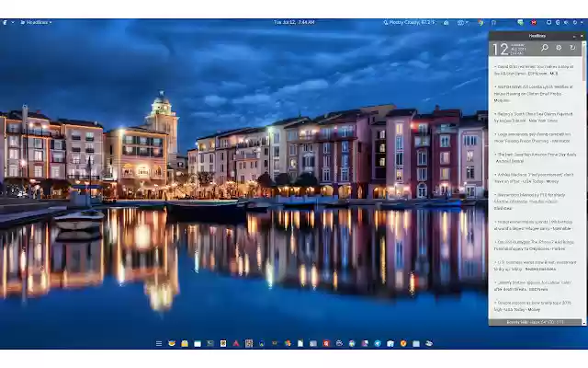Launch the red triangular A app in dock
Viewport: 588px width, 368px height.
(x=236, y=343)
